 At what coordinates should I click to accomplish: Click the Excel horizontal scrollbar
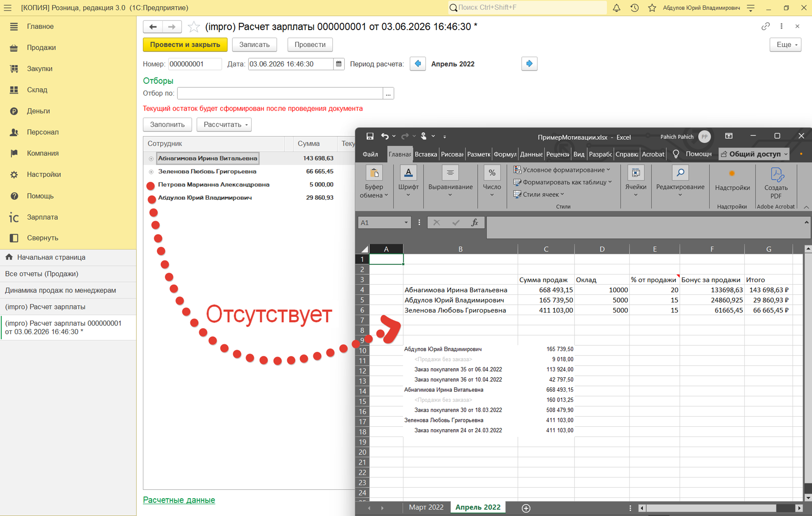(x=712, y=508)
